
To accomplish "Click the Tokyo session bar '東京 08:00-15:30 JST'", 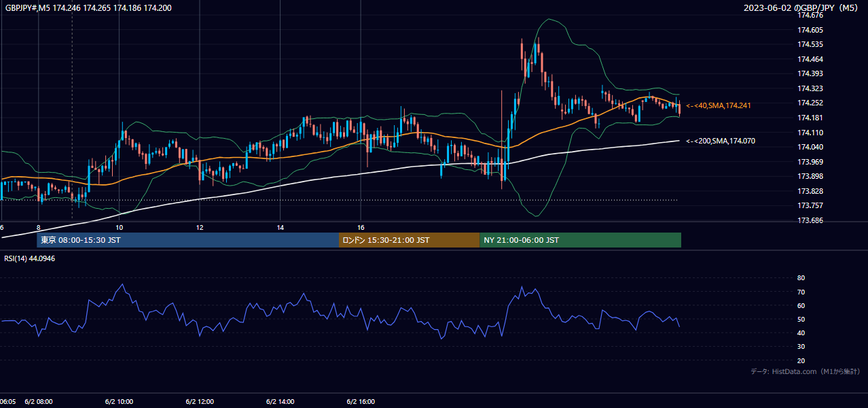I will [x=187, y=240].
